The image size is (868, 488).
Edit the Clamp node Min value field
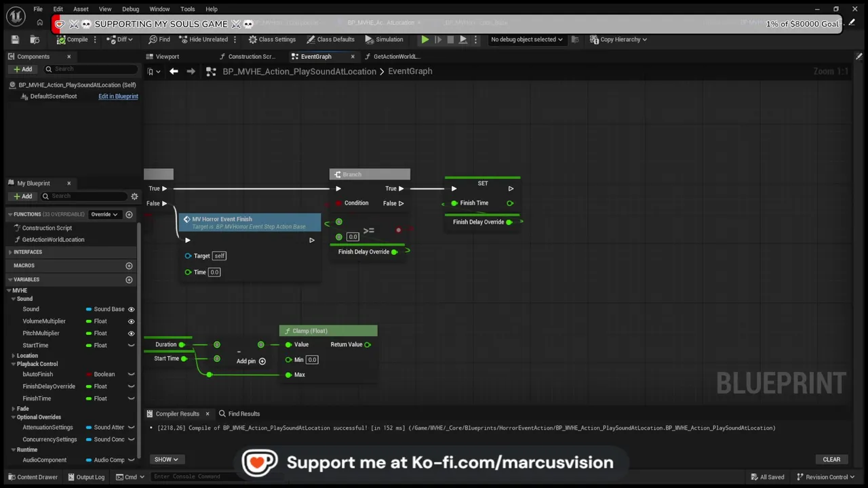click(x=312, y=360)
